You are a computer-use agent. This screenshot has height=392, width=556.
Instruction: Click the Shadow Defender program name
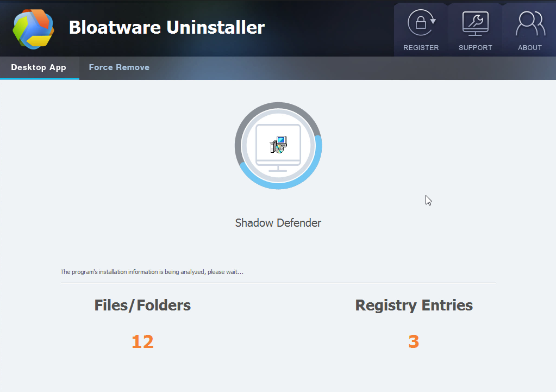pos(278,223)
